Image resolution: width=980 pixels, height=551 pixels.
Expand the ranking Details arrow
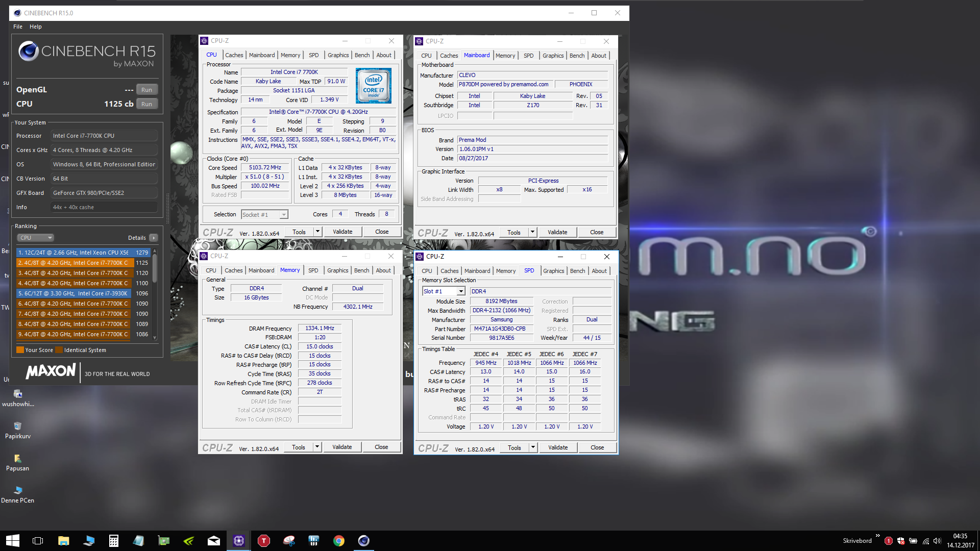point(154,238)
